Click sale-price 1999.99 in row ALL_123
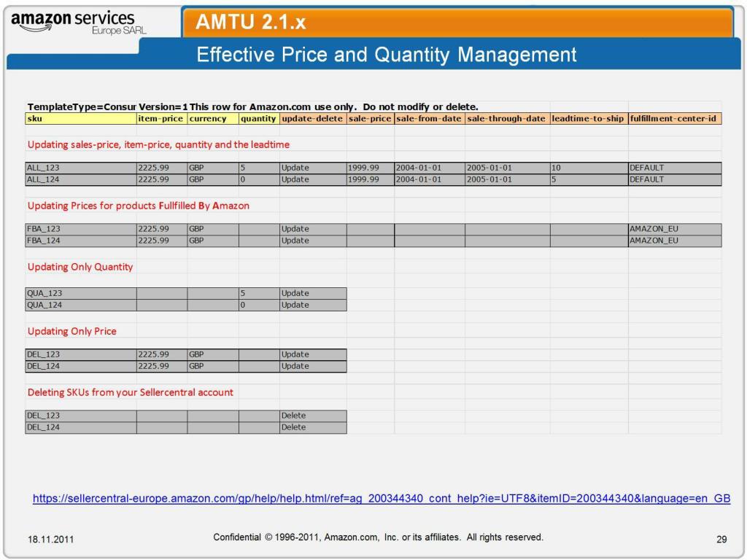747x560 pixels. (x=370, y=168)
